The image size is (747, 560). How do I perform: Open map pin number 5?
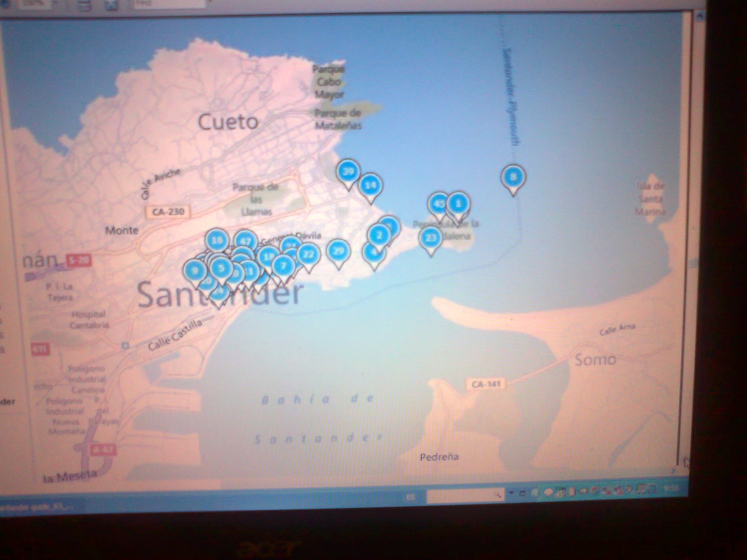point(221,268)
